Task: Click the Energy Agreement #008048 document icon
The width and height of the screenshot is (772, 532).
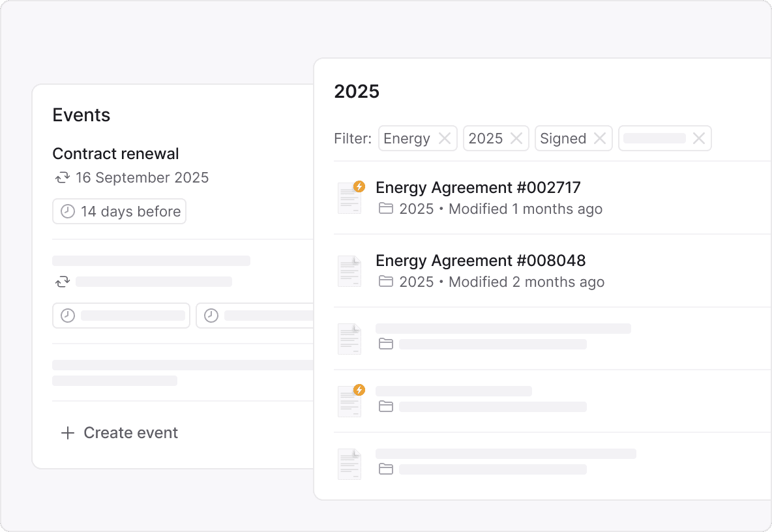Action: coord(349,271)
